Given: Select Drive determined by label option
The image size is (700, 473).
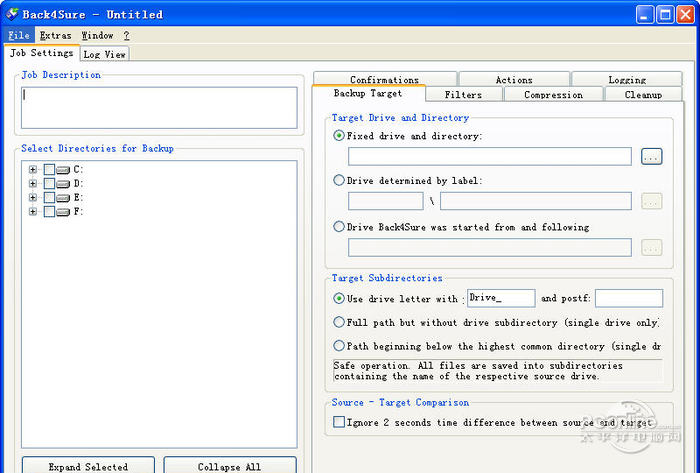Looking at the screenshot, I should click(339, 181).
